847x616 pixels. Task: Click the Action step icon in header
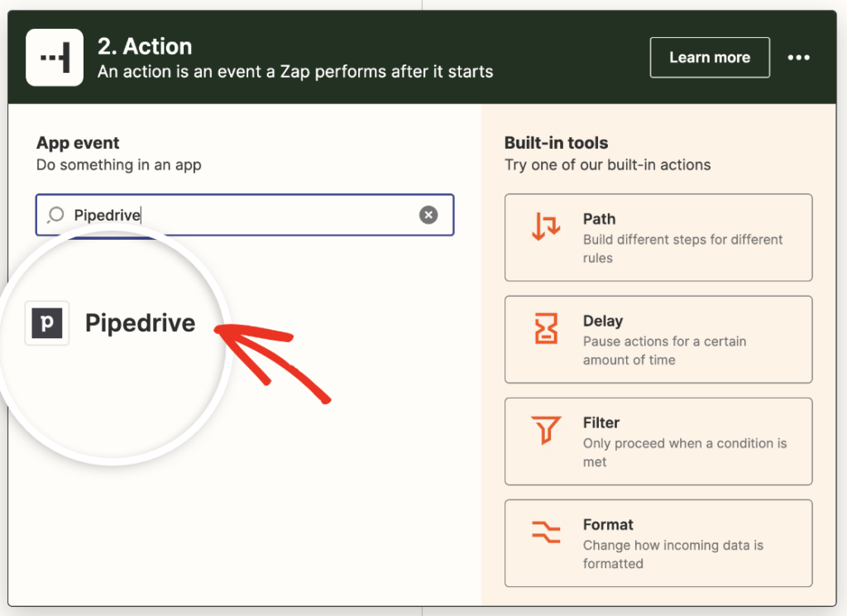(x=55, y=57)
